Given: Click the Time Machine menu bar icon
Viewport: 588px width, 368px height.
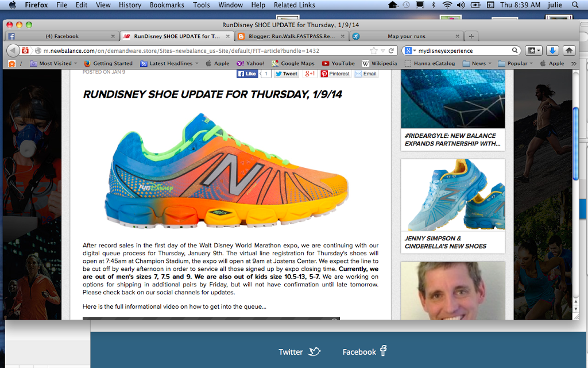Looking at the screenshot, I should 406,5.
